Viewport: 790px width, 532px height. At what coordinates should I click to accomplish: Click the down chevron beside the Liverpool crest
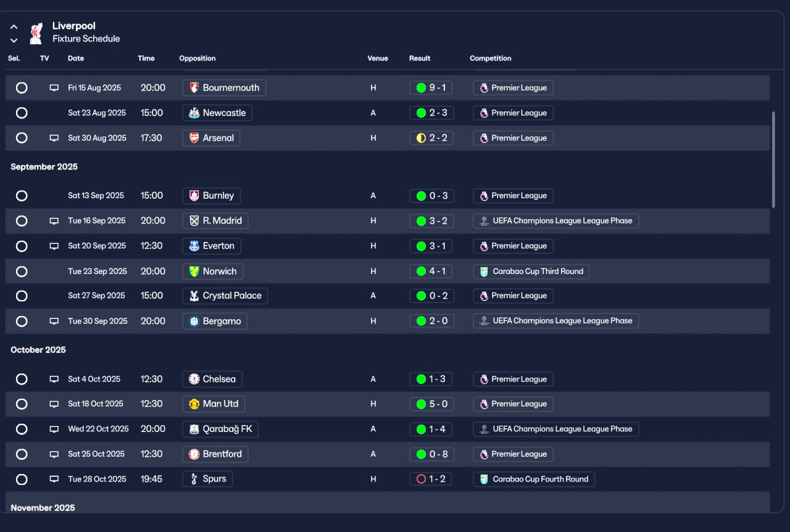[x=14, y=41]
